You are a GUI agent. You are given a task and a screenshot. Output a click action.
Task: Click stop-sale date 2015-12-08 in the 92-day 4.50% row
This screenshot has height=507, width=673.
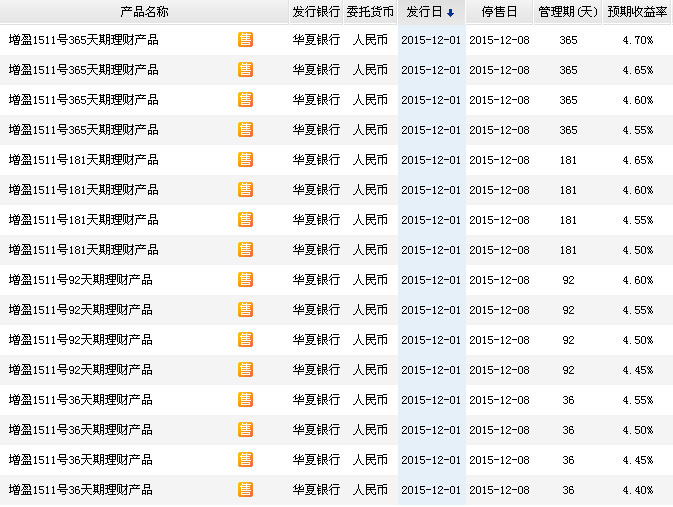(x=499, y=340)
